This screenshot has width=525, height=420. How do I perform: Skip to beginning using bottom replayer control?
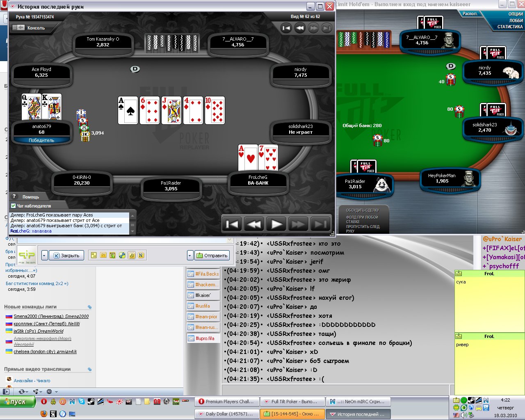[232, 224]
